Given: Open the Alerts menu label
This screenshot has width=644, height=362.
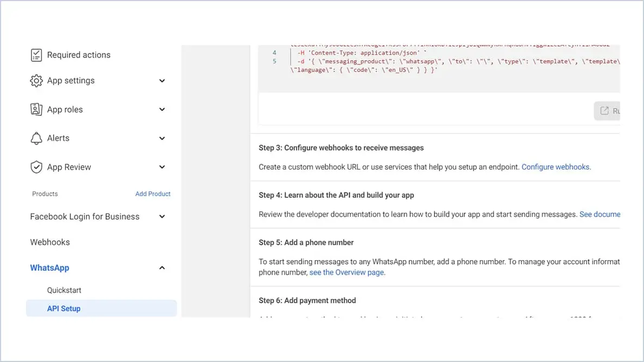Looking at the screenshot, I should pyautogui.click(x=58, y=138).
